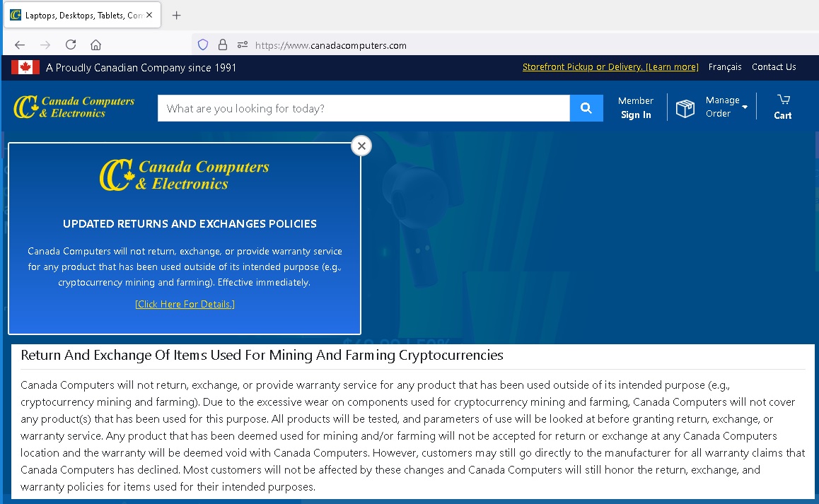Click the address bar URL canadacomputers.com
This screenshot has width=819, height=504.
coord(330,45)
